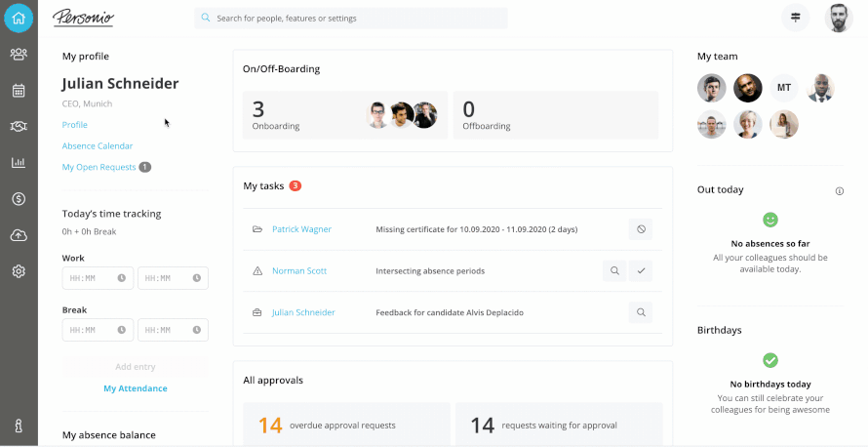Open Absence Calendar link
The width and height of the screenshot is (868, 447).
(98, 146)
